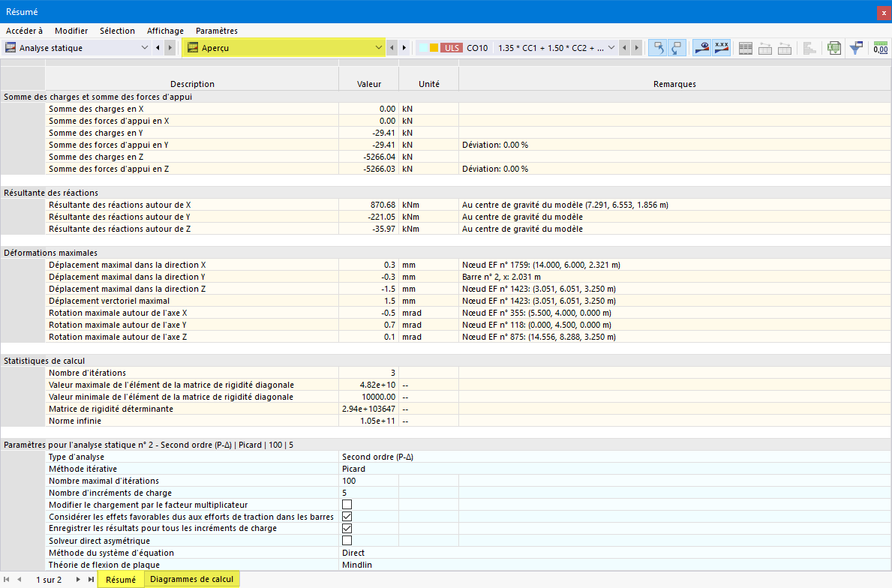Switch to the next load combination
This screenshot has height=588, width=892.
pyautogui.click(x=637, y=48)
